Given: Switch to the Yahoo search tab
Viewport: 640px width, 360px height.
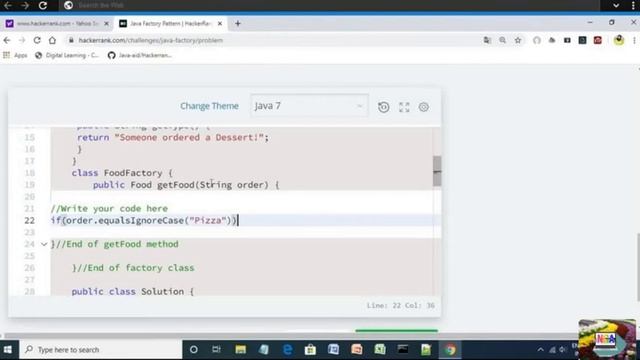Looking at the screenshot, I should click(x=57, y=24).
